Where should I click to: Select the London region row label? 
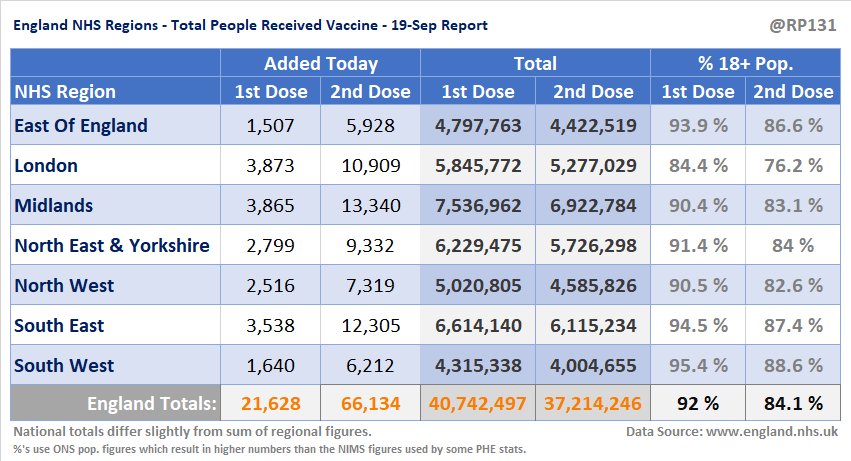[46, 166]
